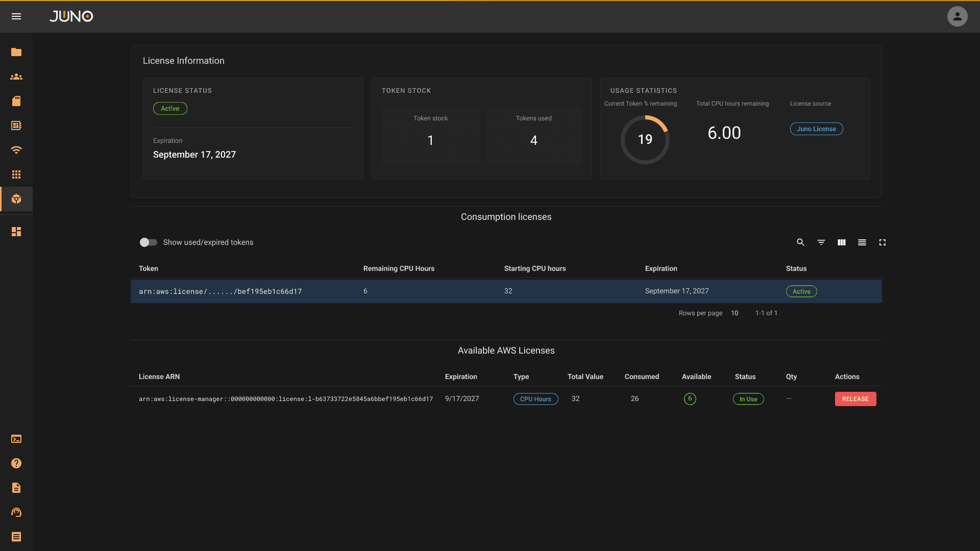The height and width of the screenshot is (551, 980).
Task: Sort by Starting CPU hours column header
Action: pyautogui.click(x=535, y=268)
